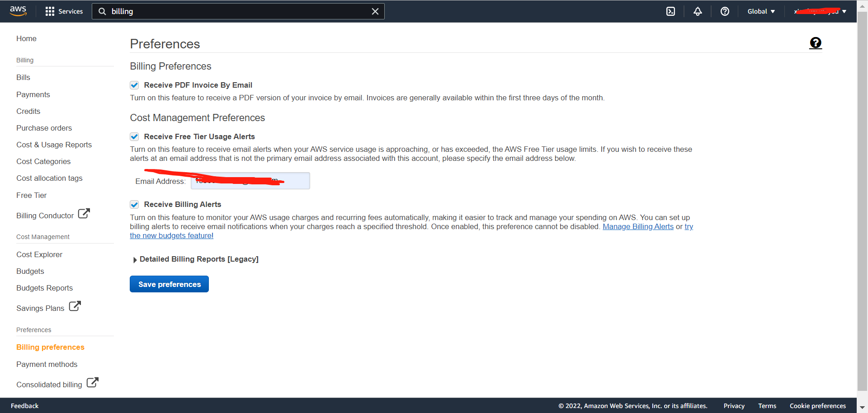The height and width of the screenshot is (413, 868).
Task: Open Savings Plans external link icon
Action: click(75, 306)
